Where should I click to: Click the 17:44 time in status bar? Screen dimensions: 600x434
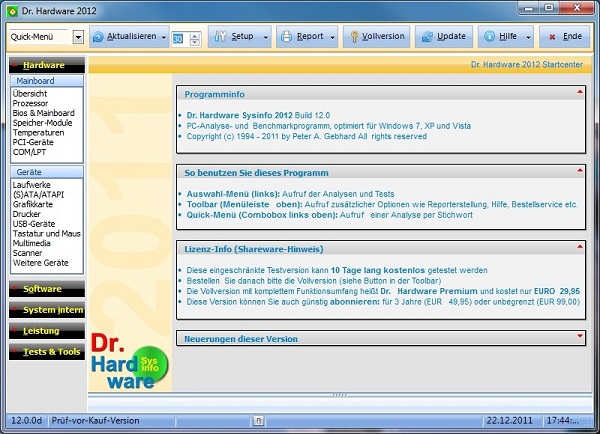coord(562,421)
